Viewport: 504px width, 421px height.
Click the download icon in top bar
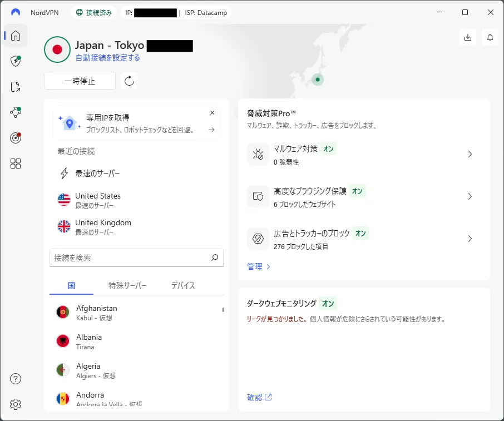coord(468,37)
